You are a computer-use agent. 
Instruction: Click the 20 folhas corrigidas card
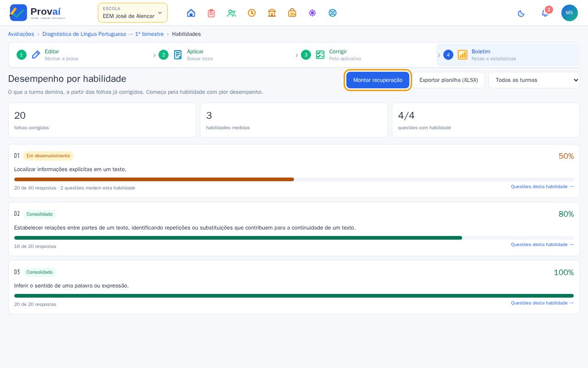[102, 120]
